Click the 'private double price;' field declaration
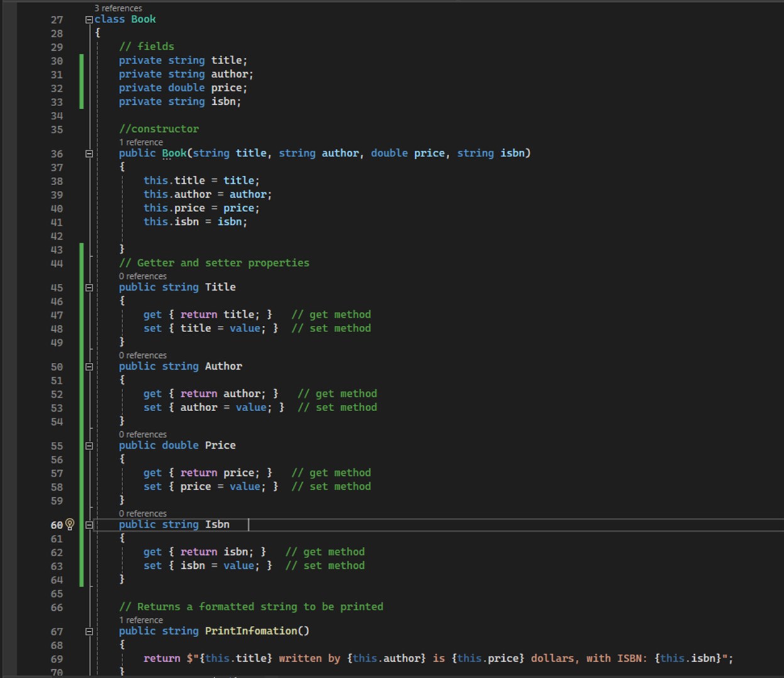The height and width of the screenshot is (678, 784). [x=183, y=88]
